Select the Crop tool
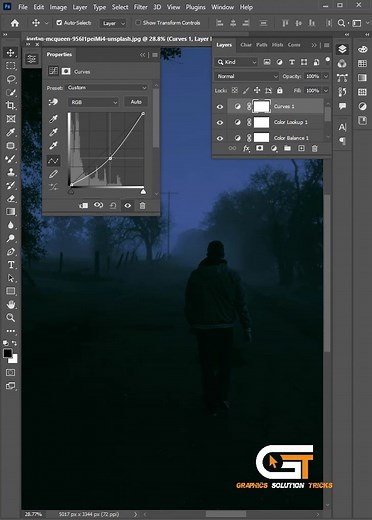The width and height of the screenshot is (372, 520). pyautogui.click(x=11, y=106)
